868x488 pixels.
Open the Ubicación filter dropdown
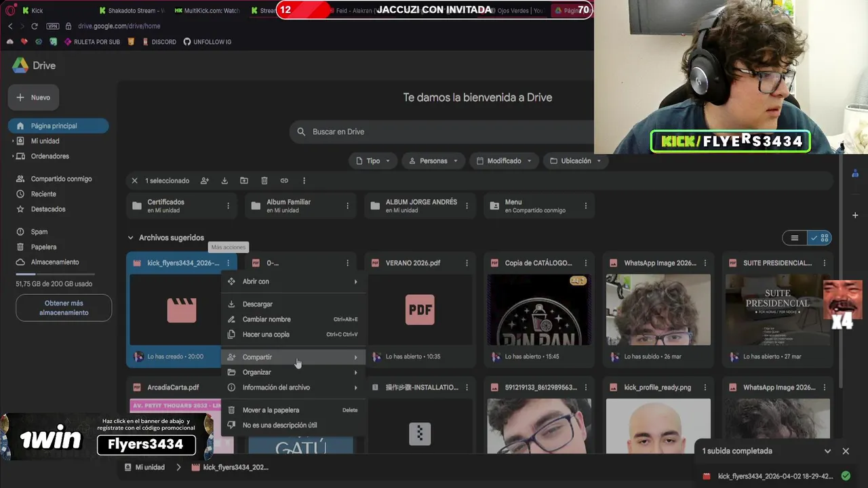[576, 161]
